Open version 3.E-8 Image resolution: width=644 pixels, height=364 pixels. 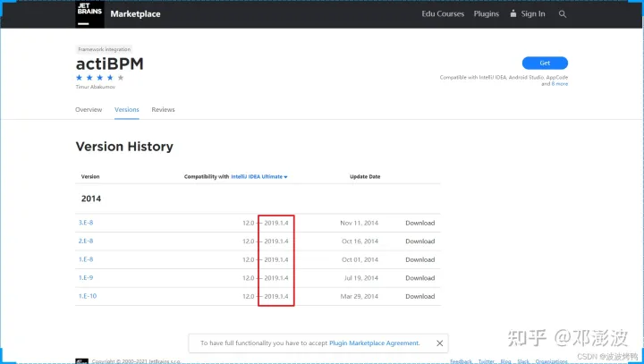tap(86, 223)
